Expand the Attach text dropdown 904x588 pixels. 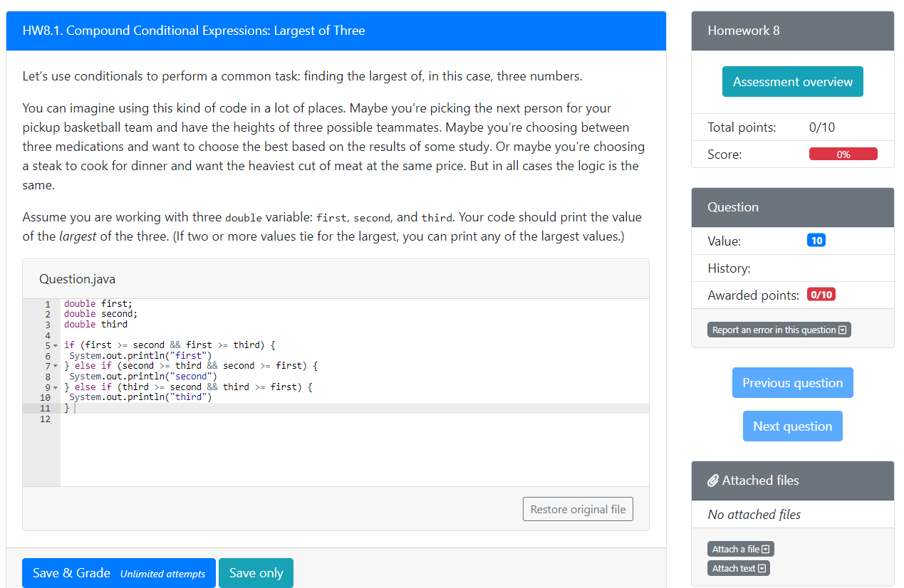pyautogui.click(x=739, y=568)
